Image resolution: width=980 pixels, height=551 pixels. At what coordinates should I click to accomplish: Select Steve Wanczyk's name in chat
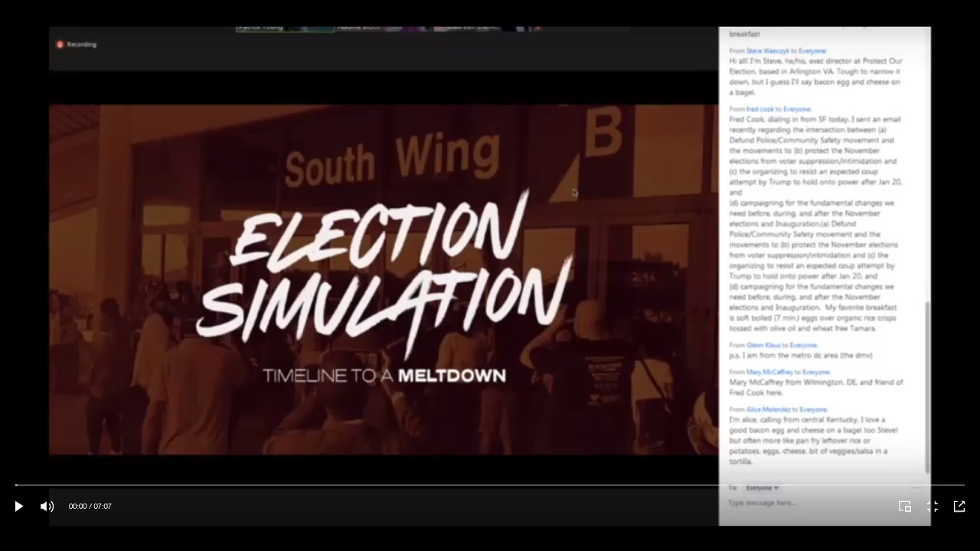coord(768,51)
